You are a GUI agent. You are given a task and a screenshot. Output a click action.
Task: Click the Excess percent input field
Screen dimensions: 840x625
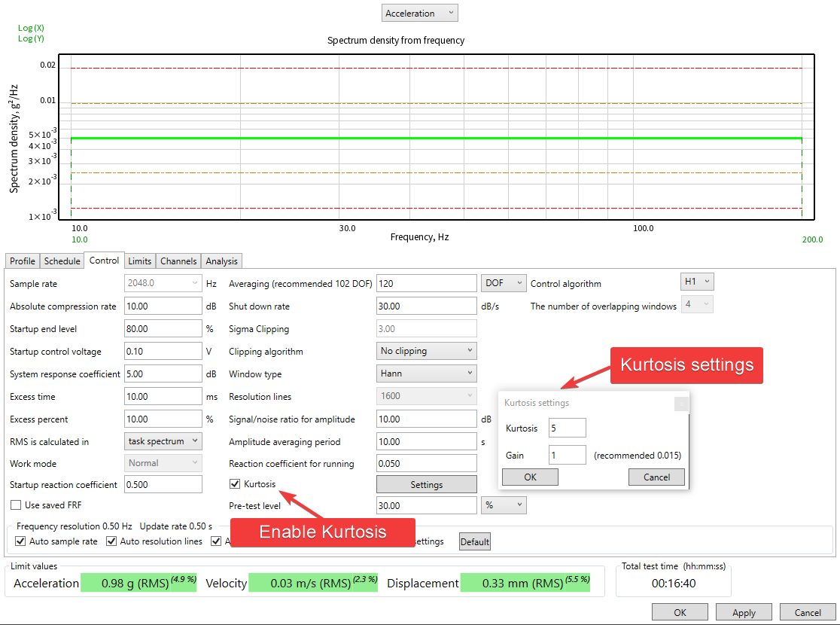click(x=163, y=419)
